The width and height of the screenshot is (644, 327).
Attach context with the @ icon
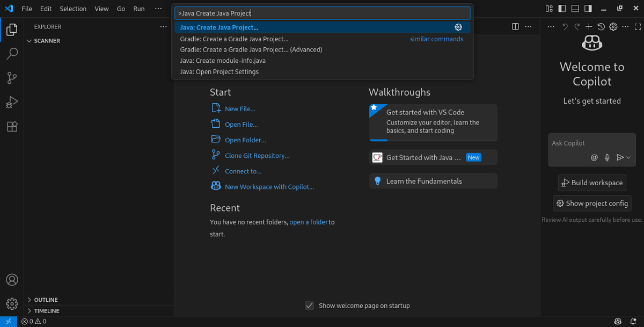tap(594, 157)
